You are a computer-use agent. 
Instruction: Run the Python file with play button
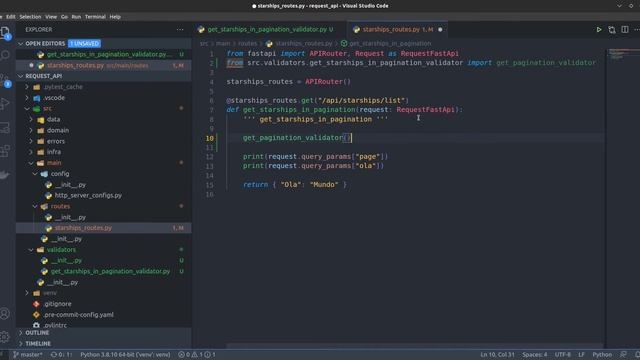click(x=599, y=29)
